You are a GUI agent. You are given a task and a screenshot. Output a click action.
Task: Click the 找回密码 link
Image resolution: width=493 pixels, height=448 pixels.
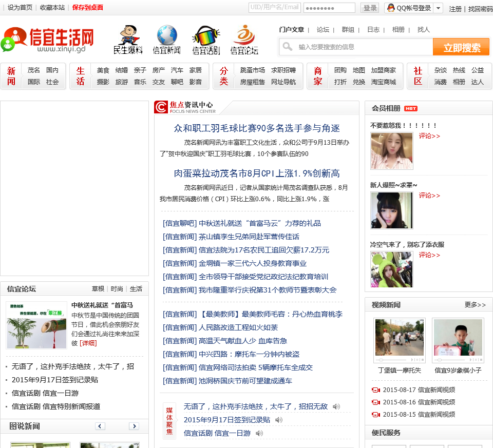click(x=481, y=9)
